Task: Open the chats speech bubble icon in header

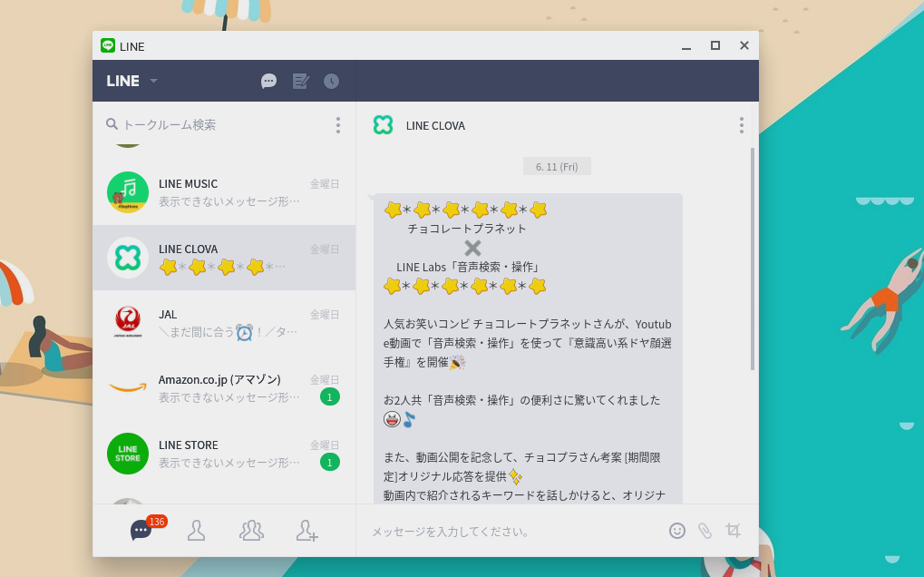Action: [268, 81]
